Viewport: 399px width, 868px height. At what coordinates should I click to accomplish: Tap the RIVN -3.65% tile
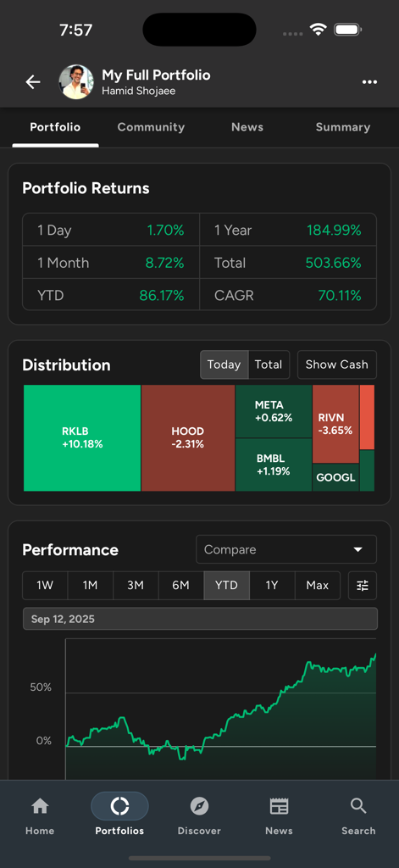[335, 424]
